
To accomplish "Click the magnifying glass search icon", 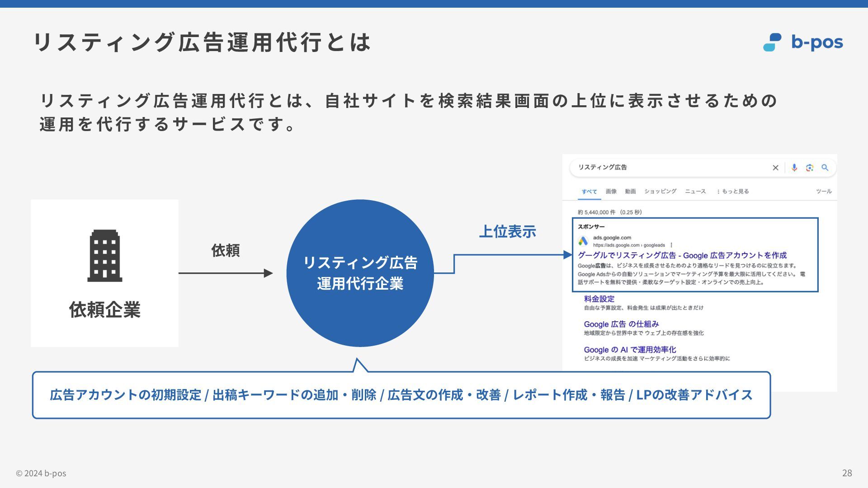I will click(x=825, y=168).
